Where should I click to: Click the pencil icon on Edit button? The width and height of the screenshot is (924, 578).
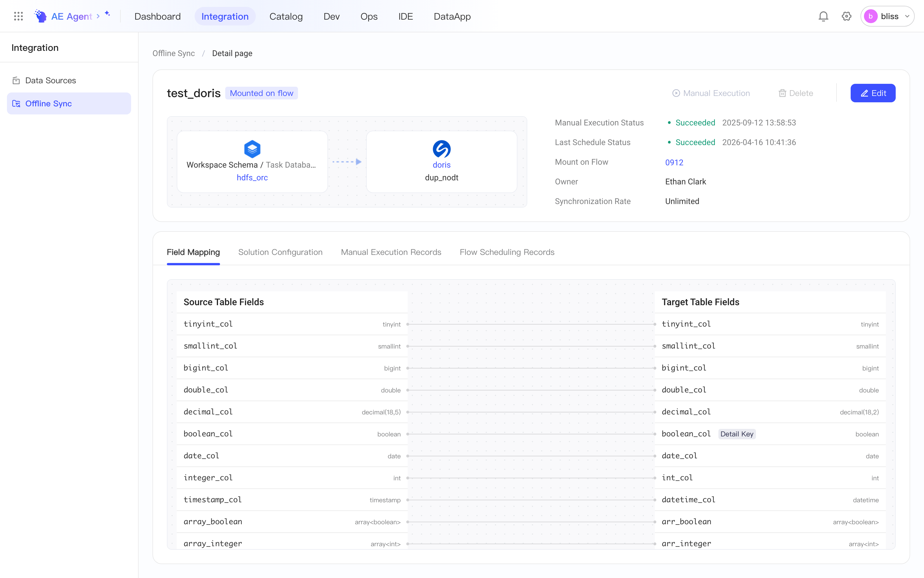point(865,93)
